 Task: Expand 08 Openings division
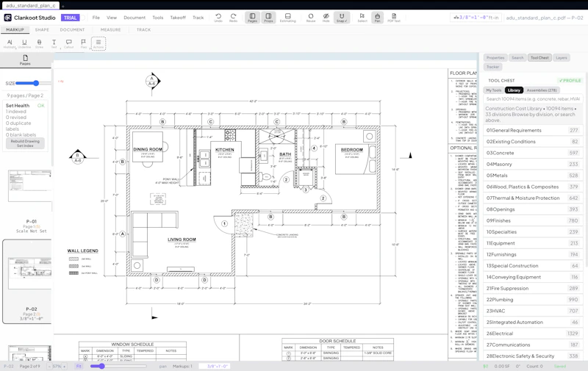[x=532, y=209]
